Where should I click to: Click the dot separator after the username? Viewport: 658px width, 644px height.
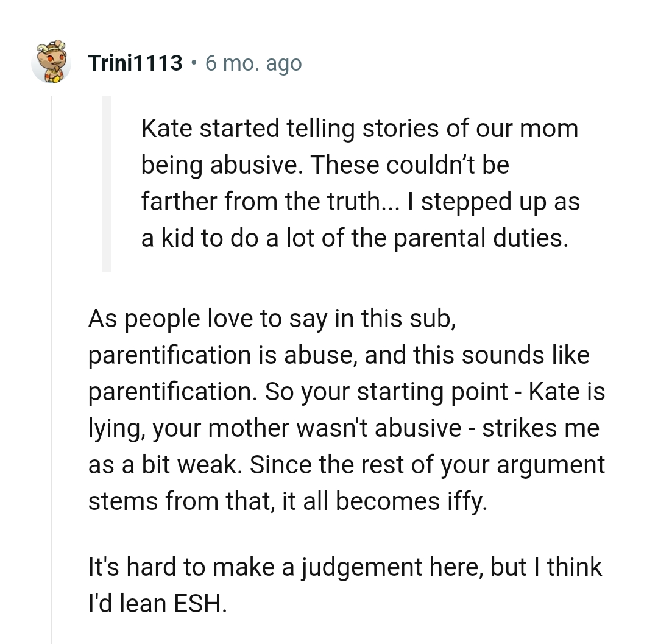[193, 63]
